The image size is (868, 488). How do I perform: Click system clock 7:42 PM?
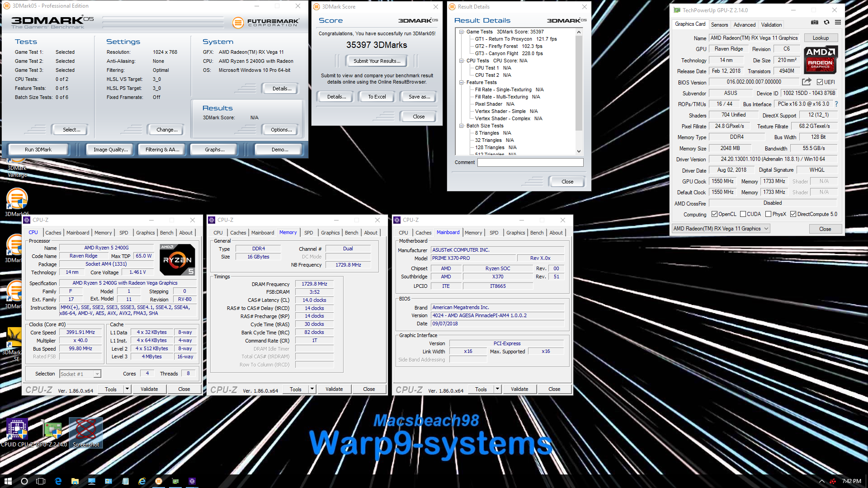(851, 481)
